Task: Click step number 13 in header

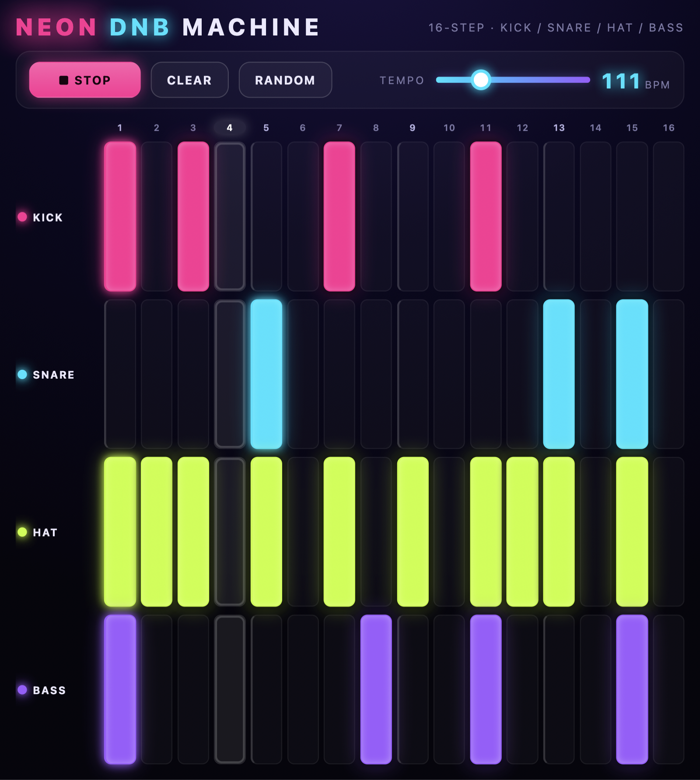Action: click(559, 128)
